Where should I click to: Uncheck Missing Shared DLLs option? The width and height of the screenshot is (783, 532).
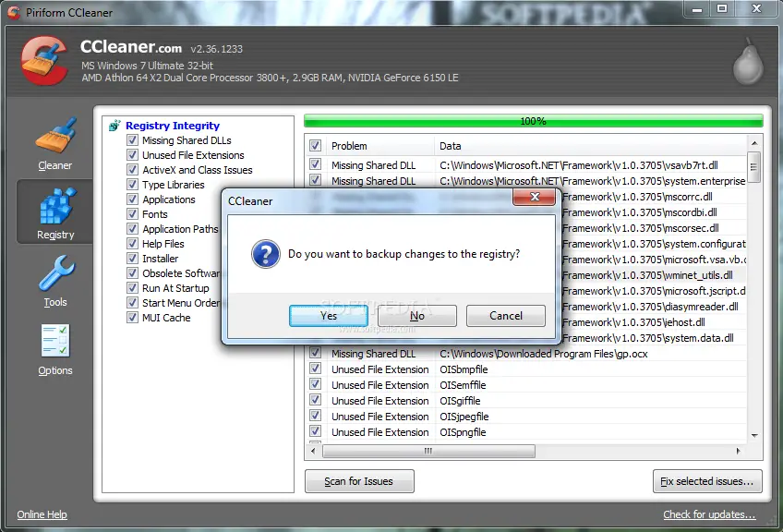click(133, 140)
